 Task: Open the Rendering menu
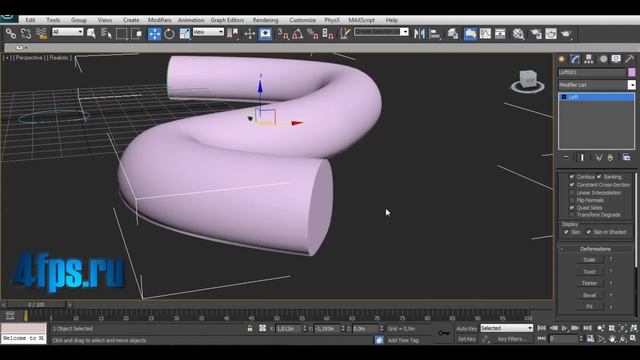click(265, 20)
